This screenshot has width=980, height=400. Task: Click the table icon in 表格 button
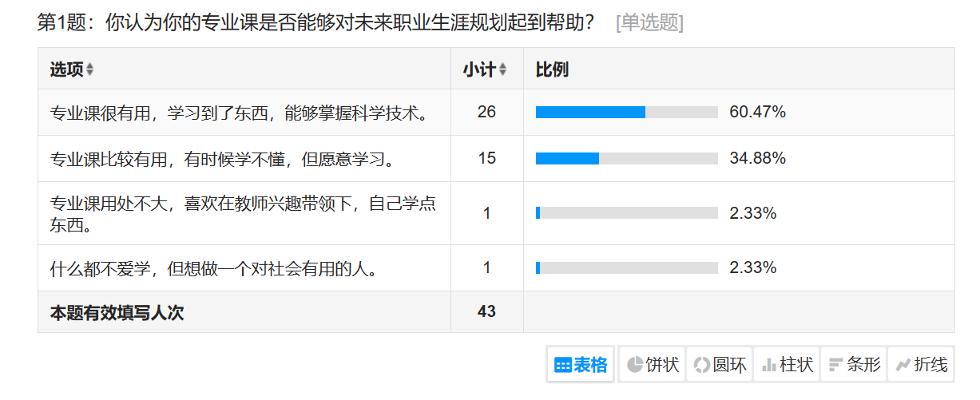pos(562,366)
